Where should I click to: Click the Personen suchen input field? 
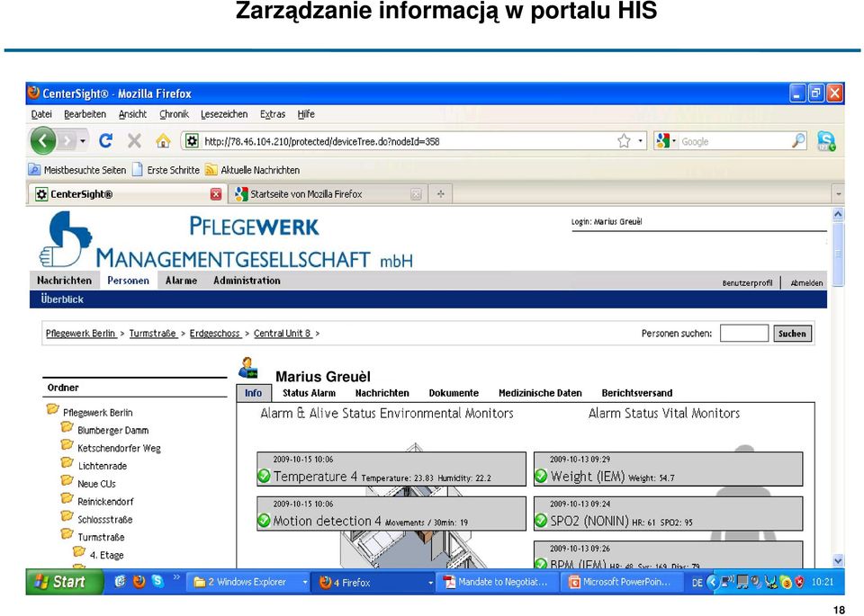[744, 333]
